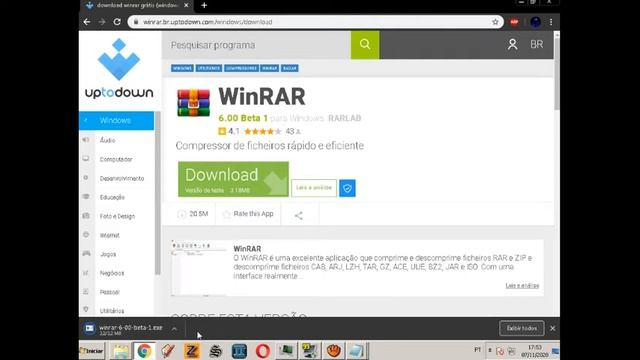
Task: Click the Opera icon in the taskbar
Action: (x=263, y=351)
